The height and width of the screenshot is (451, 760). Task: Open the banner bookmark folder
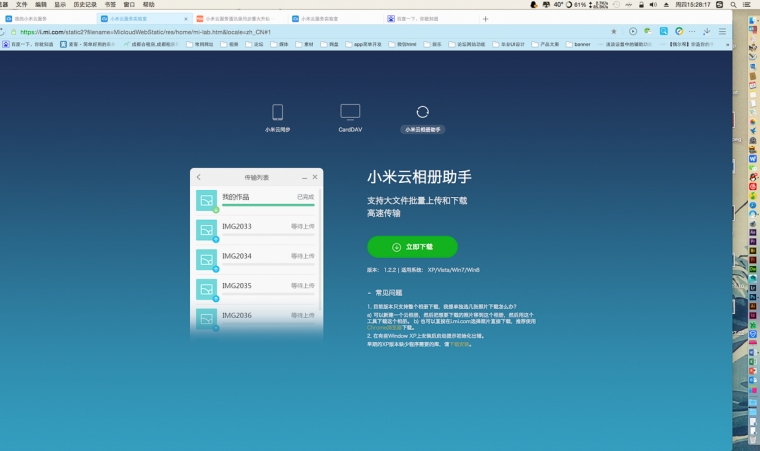pyautogui.click(x=578, y=44)
